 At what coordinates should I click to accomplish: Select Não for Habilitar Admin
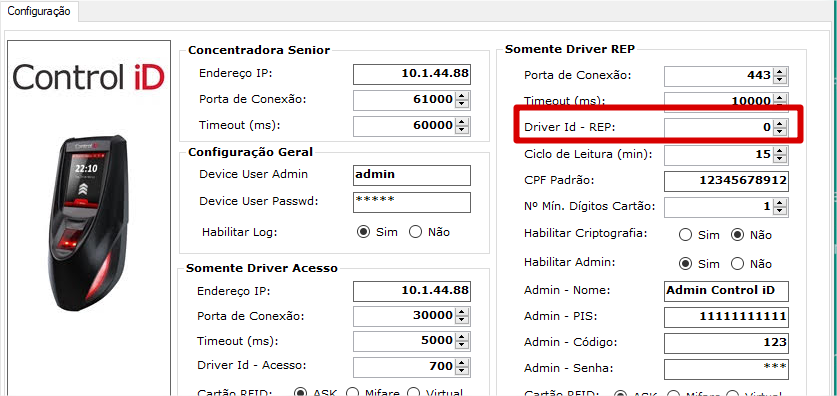(x=738, y=264)
